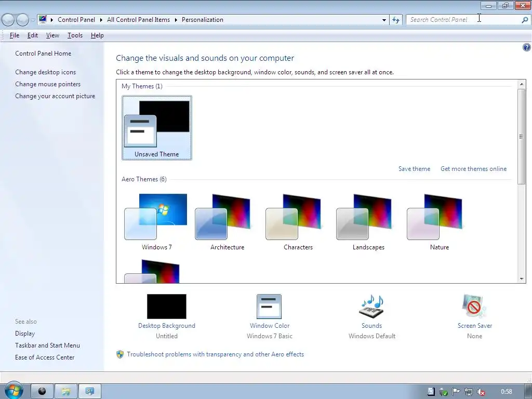532x399 pixels.
Task: Click the Control Panel breadcrumb
Action: click(x=76, y=20)
